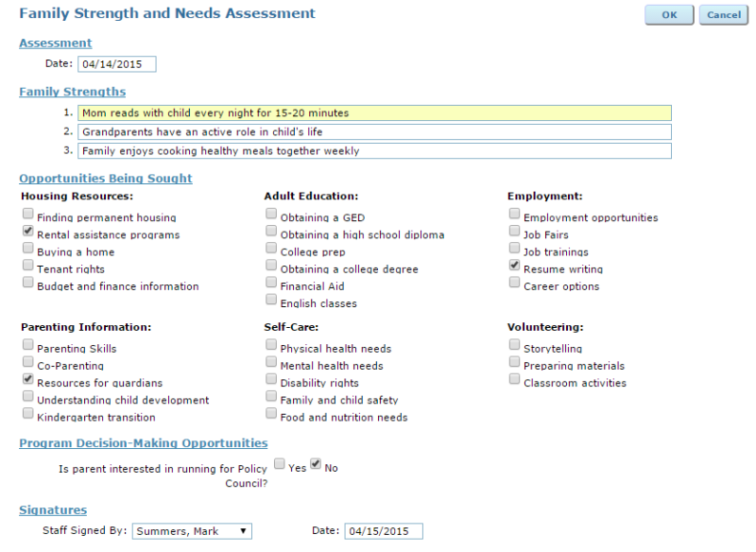
Task: Select the Parenting Skills checkbox
Action: pos(28,346)
